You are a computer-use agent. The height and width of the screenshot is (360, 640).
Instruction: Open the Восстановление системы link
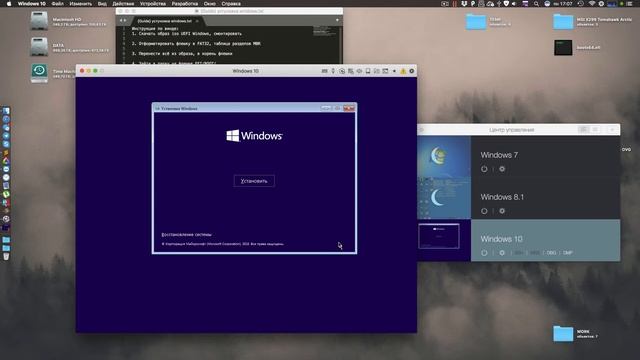click(187, 235)
